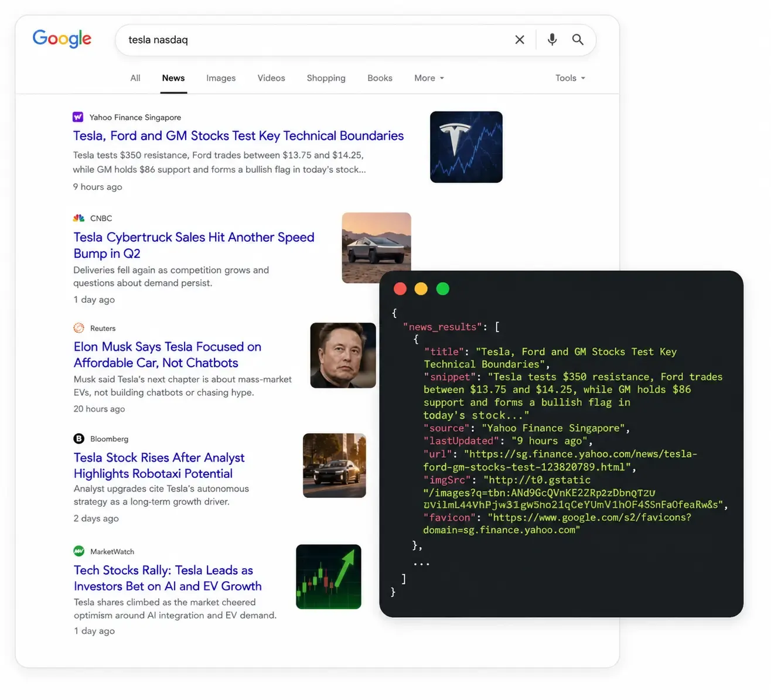Start voice search with the microphone icon

pos(552,39)
